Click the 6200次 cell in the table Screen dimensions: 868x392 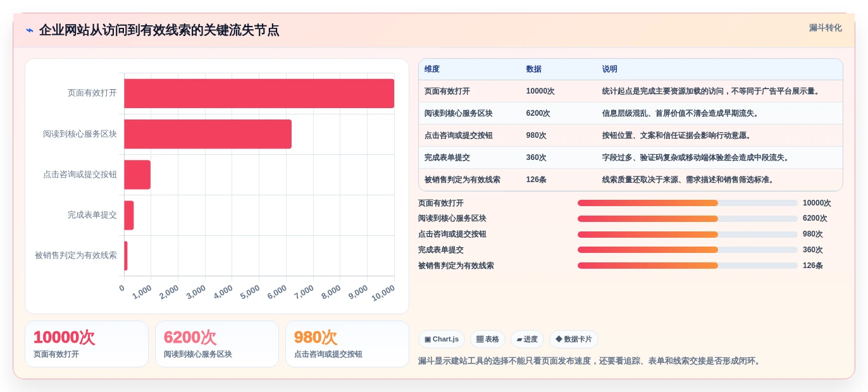[538, 113]
